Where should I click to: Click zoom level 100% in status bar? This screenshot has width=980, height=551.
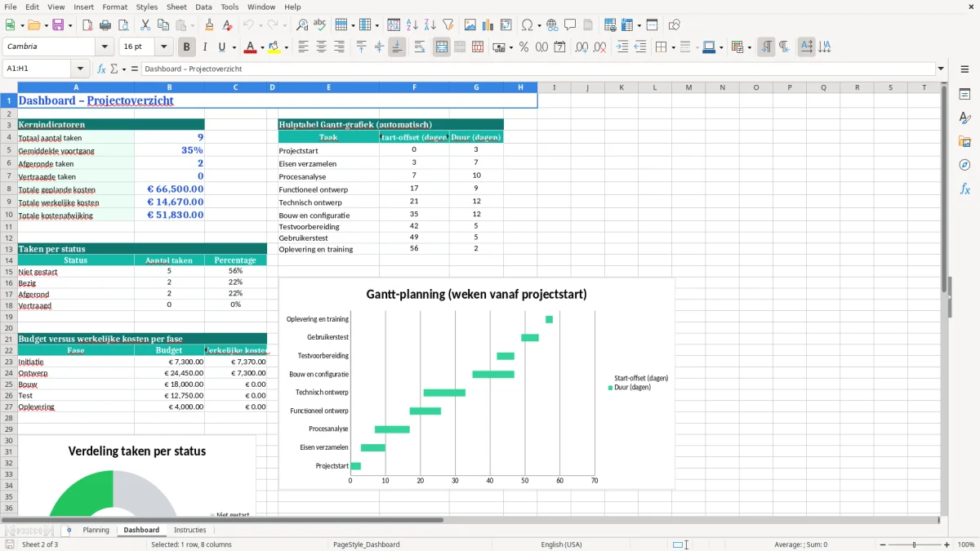pos(965,544)
